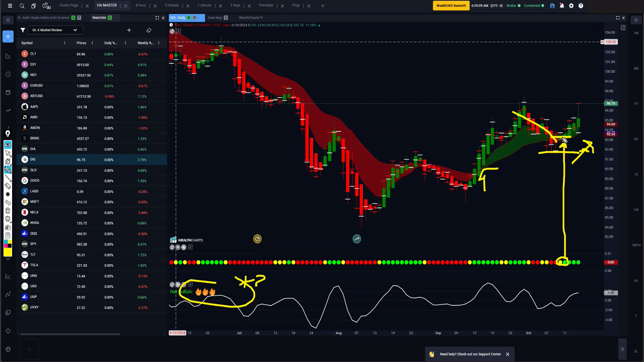Open the duplicate windows icon
The height and width of the screenshot is (362, 644).
coord(34,6)
